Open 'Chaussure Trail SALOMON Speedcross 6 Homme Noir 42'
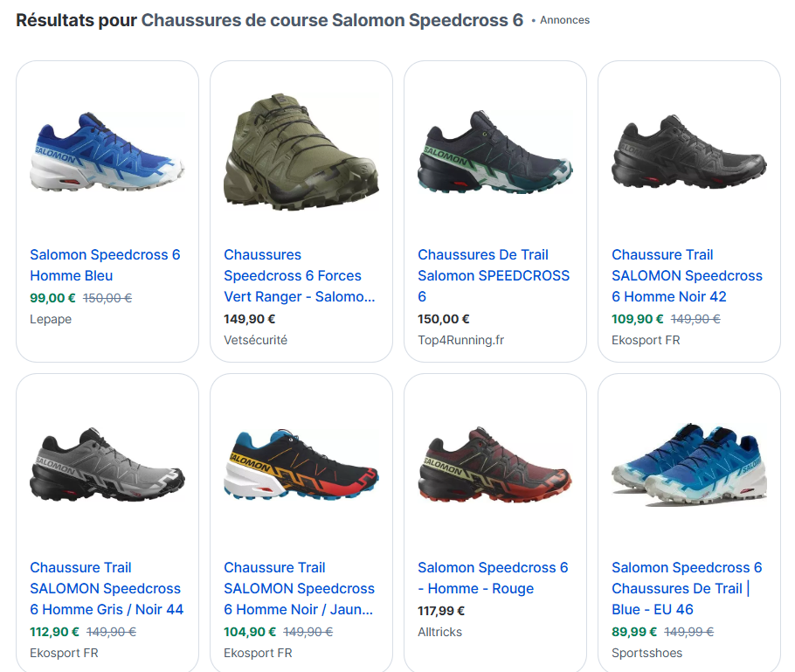Image resolution: width=795 pixels, height=672 pixels. click(x=687, y=275)
